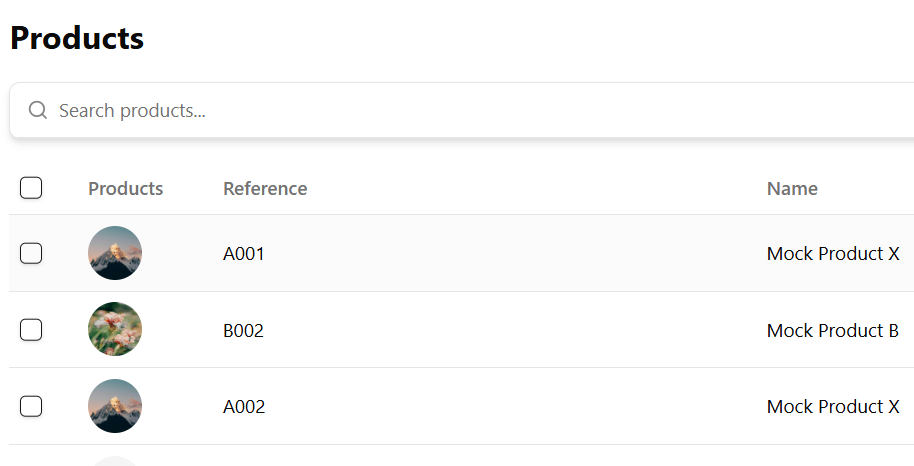Check the box for row B002
Viewport: 914px width, 466px height.
coord(31,330)
